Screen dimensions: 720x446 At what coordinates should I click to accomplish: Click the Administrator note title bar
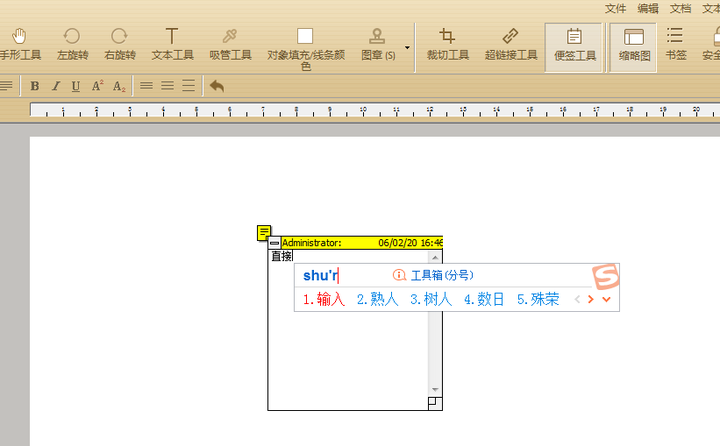click(x=362, y=243)
